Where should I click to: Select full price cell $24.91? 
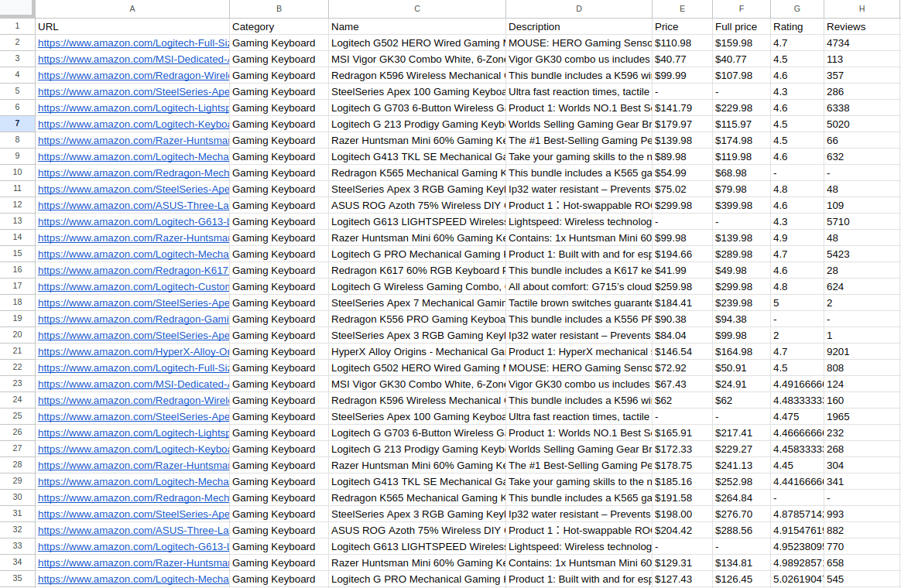click(x=742, y=385)
